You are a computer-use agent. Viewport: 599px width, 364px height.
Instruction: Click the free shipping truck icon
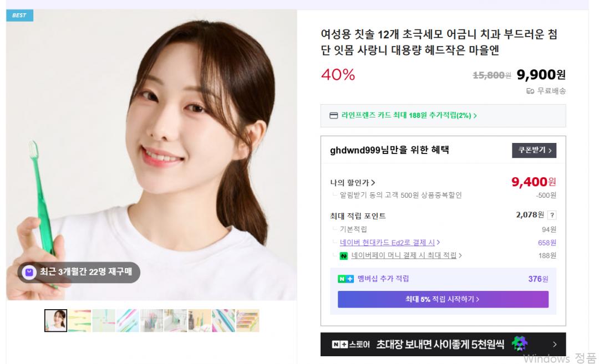pyautogui.click(x=530, y=91)
